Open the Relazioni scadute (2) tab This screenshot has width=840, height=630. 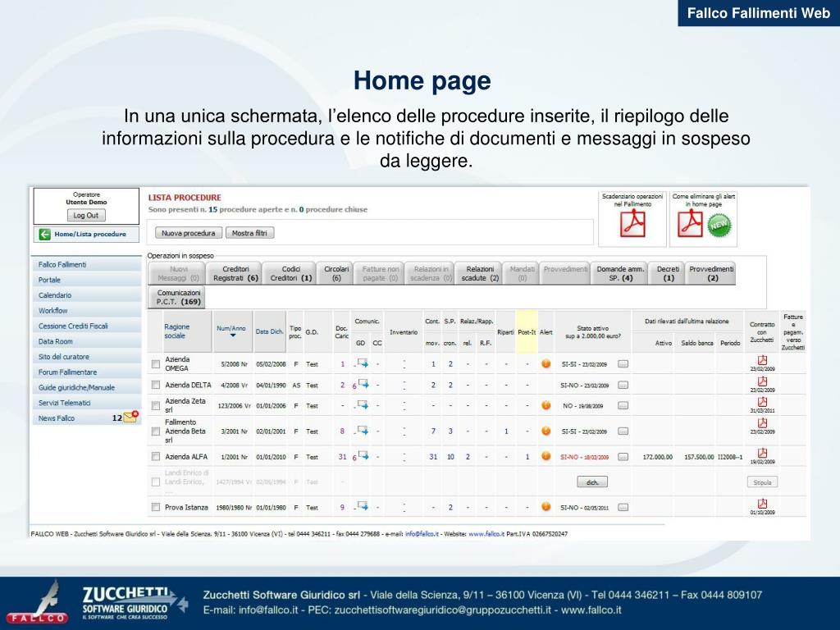click(x=479, y=273)
